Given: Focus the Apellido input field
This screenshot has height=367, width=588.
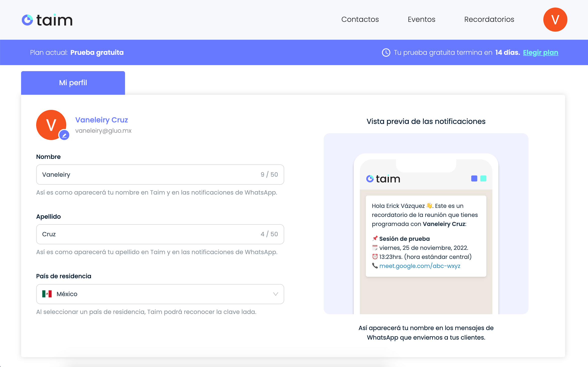Looking at the screenshot, I should tap(160, 234).
